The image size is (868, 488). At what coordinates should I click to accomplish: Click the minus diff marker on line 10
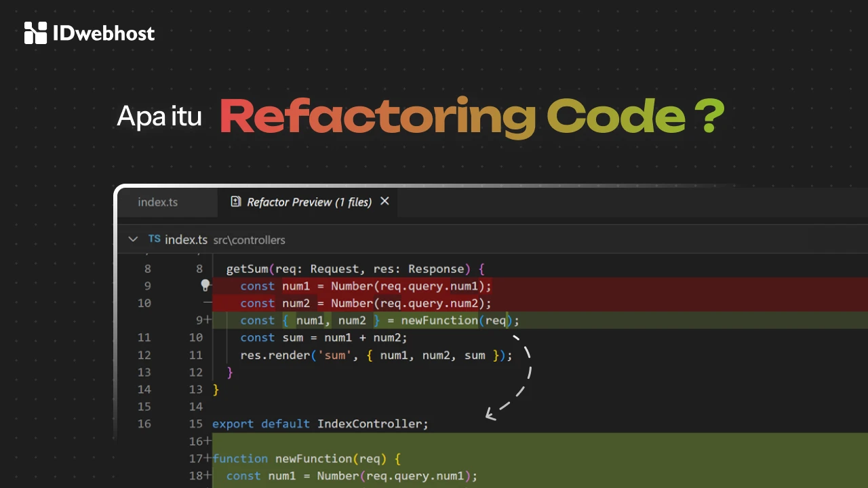[x=206, y=303]
